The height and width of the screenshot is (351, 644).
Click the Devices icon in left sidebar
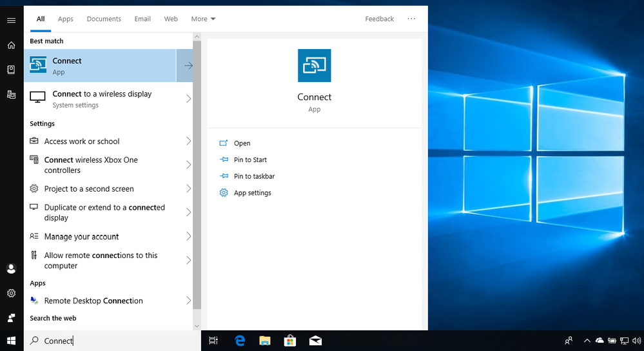coord(12,95)
